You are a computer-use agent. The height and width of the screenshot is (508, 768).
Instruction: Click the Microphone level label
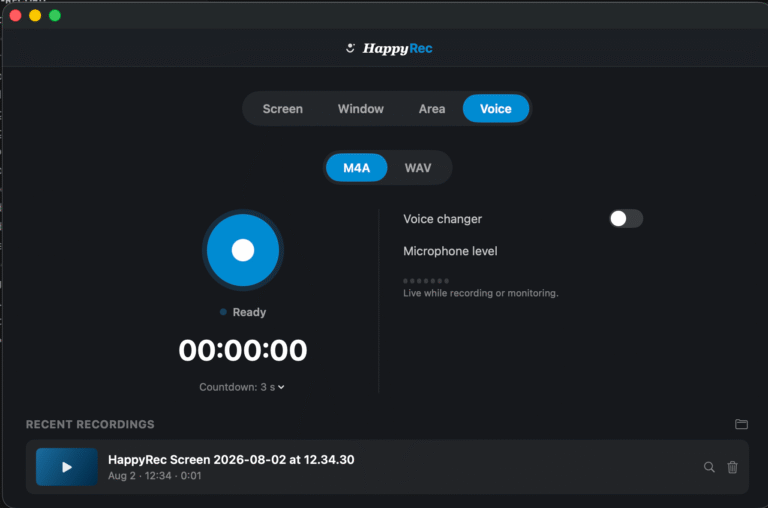pyautogui.click(x=450, y=251)
